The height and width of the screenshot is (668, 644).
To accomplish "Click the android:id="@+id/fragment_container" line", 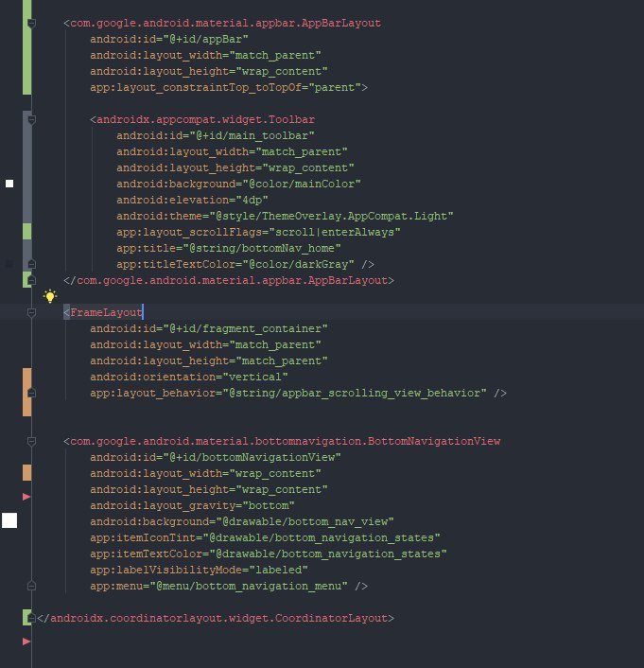I will click(x=209, y=329).
